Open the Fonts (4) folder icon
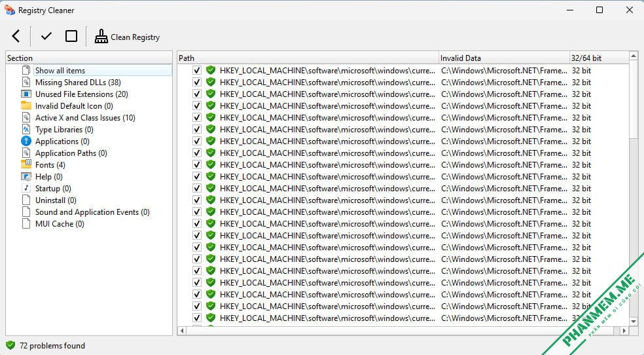 coord(26,164)
